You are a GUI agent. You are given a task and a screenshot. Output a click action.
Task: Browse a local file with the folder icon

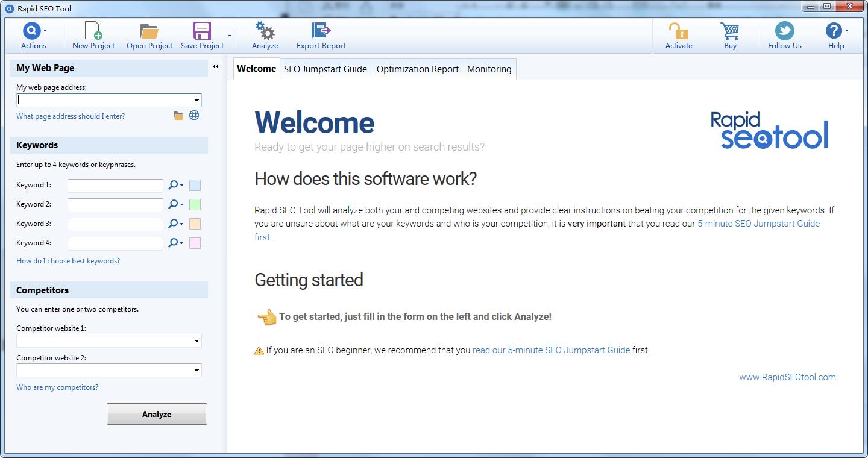[178, 115]
